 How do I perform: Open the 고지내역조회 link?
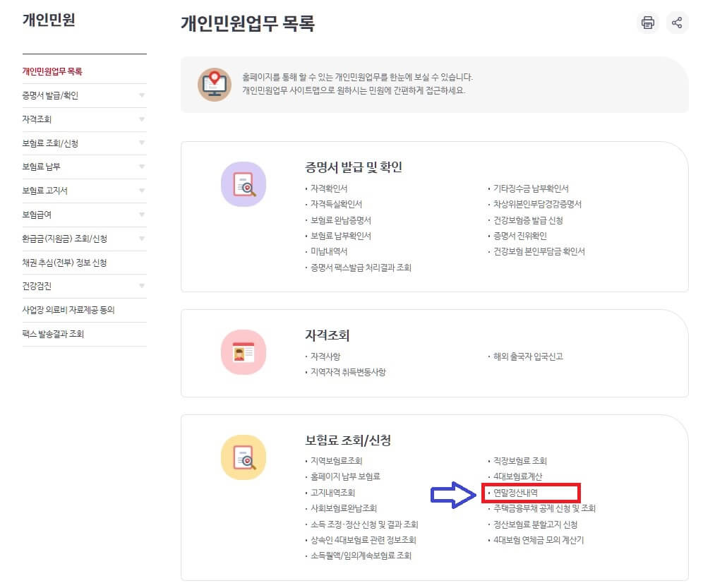(x=332, y=493)
